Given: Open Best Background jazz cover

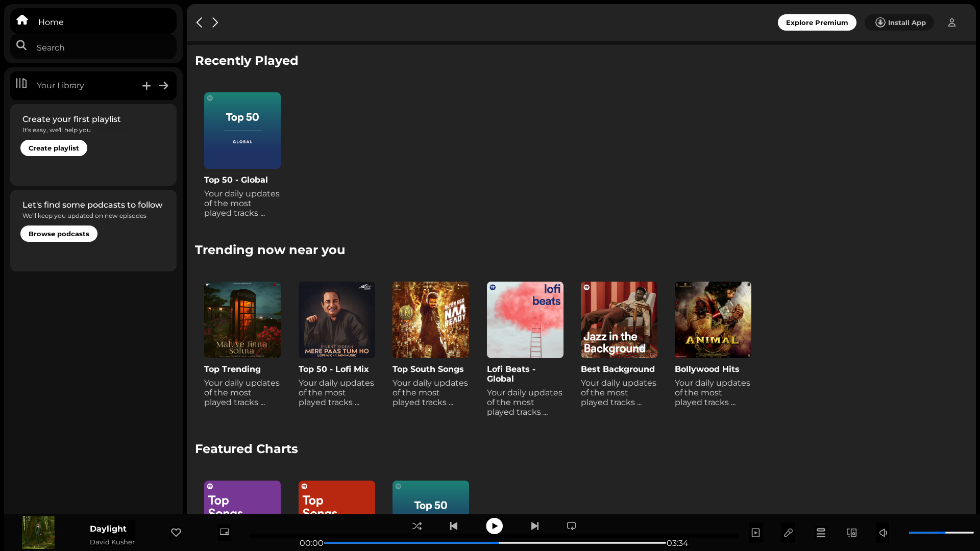Looking at the screenshot, I should [x=619, y=320].
